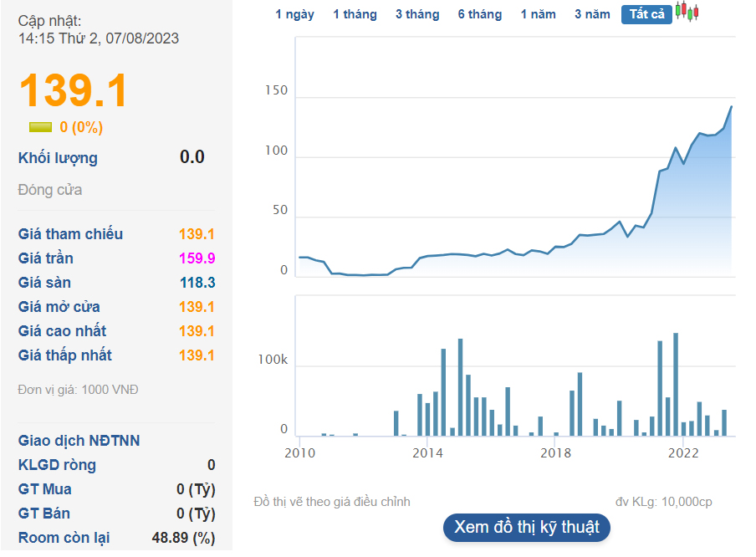Click the large 139.1 current price
Image resolution: width=756 pixels, height=557 pixels.
pyautogui.click(x=74, y=90)
